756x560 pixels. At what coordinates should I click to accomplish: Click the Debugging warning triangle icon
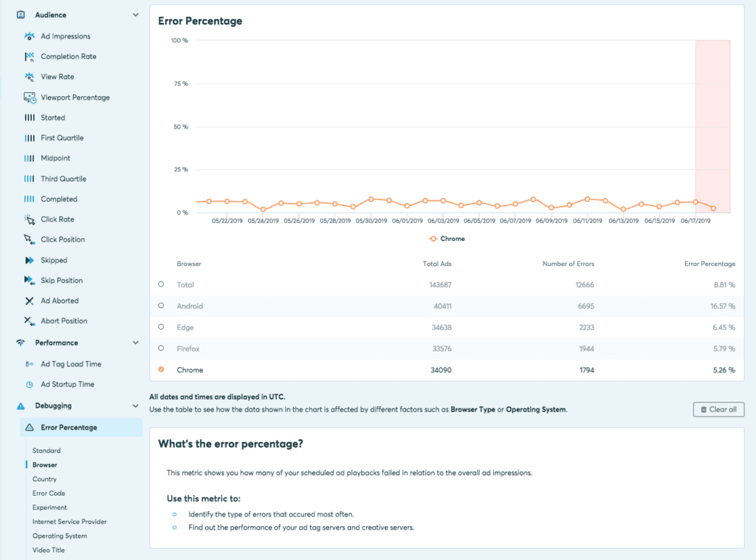pos(21,406)
